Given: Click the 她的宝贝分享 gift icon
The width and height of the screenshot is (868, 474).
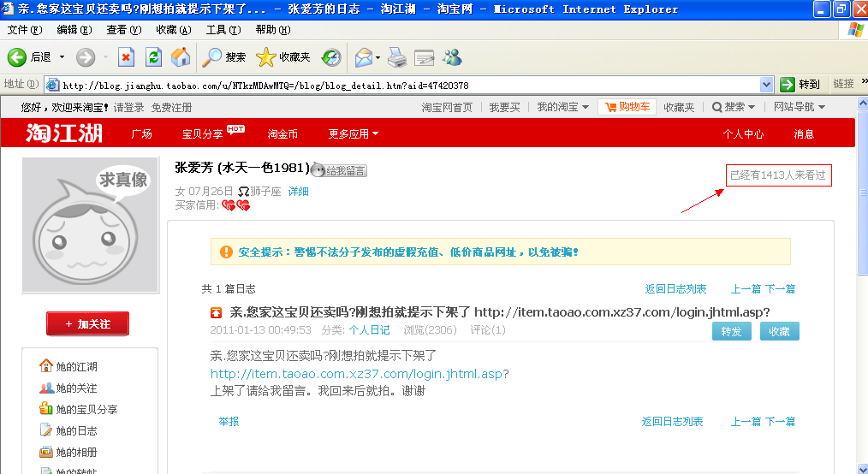Looking at the screenshot, I should coord(46,409).
